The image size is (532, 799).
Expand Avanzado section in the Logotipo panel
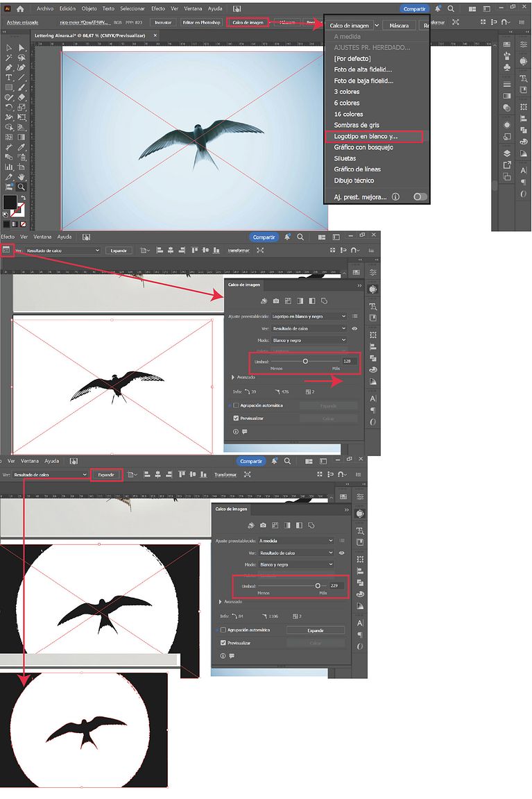(233, 378)
